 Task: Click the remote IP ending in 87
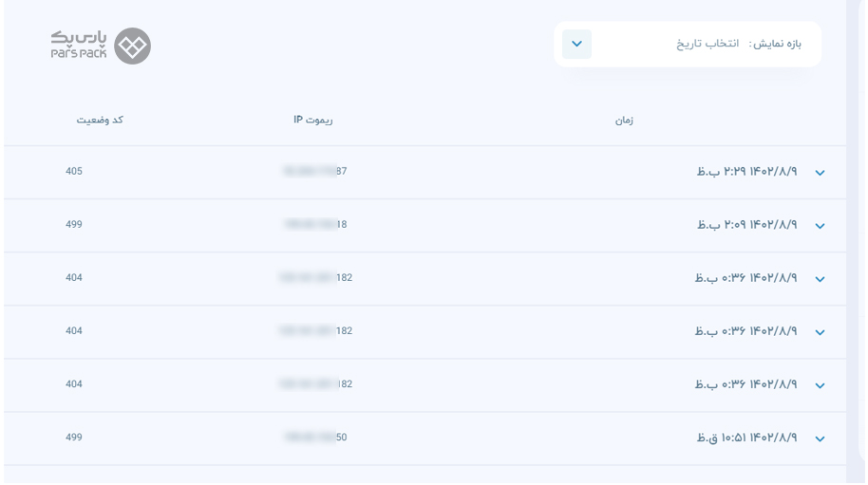[315, 171]
